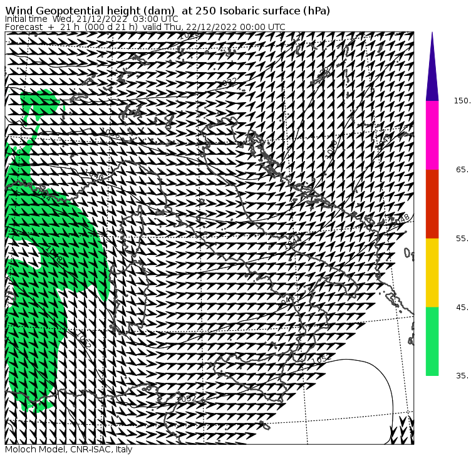This screenshot has width=476, height=458.
Task: Click the '45.' colorbar label
Action: [463, 308]
